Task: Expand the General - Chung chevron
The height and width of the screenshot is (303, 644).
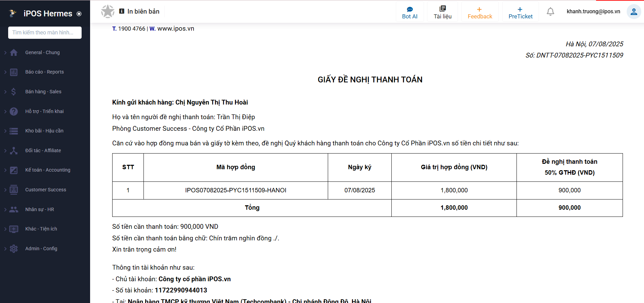Action: (x=5, y=52)
